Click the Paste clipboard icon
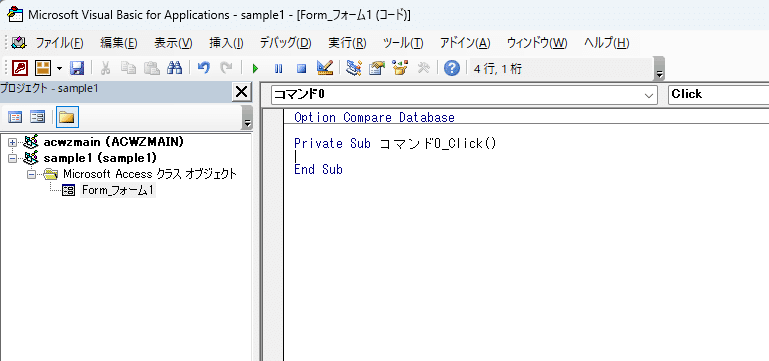The height and width of the screenshot is (361, 769). click(152, 68)
